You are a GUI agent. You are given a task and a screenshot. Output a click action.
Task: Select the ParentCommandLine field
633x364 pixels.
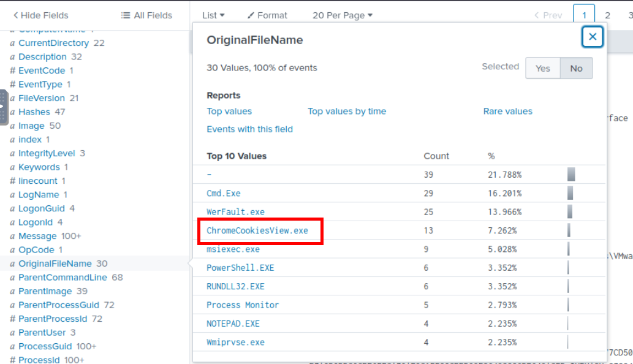(63, 278)
